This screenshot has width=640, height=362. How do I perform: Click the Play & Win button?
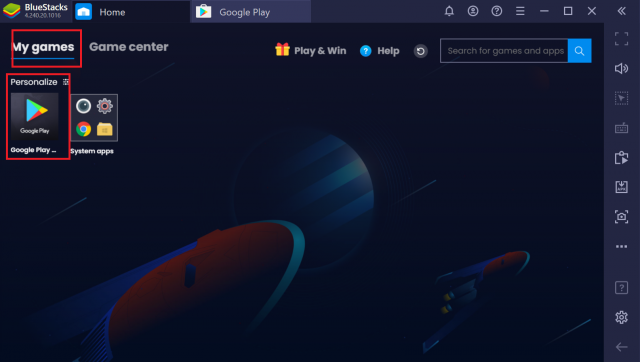tap(311, 51)
